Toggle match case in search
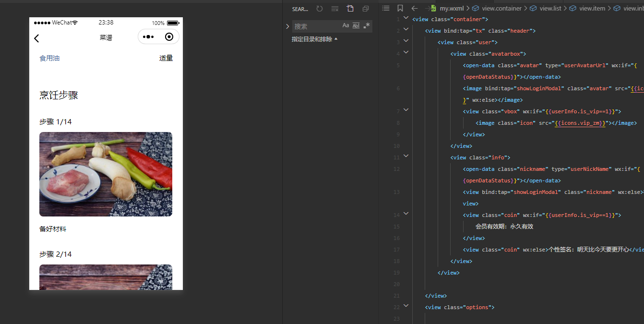 coord(346,25)
